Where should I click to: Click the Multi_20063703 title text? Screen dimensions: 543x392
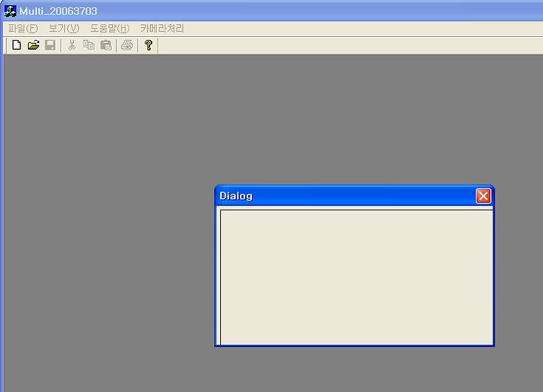[58, 11]
